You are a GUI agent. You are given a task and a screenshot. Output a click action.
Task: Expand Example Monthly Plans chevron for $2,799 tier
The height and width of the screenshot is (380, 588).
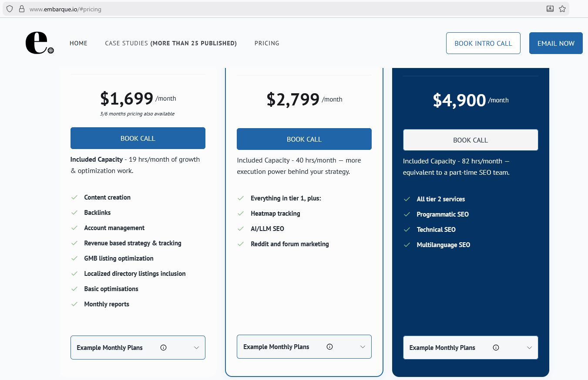coord(363,347)
